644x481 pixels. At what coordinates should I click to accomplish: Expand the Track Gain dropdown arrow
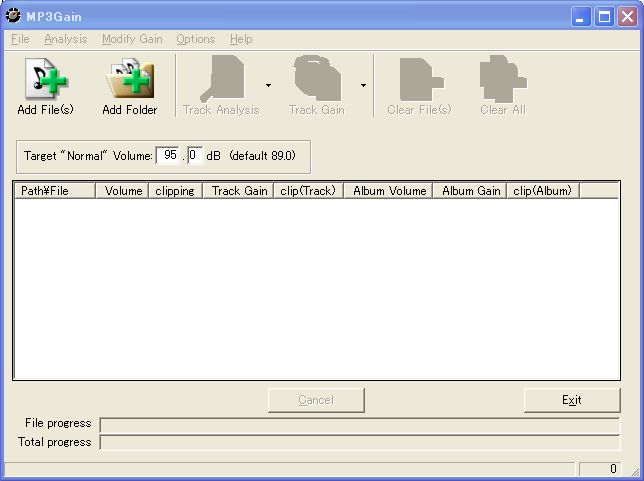click(x=363, y=85)
